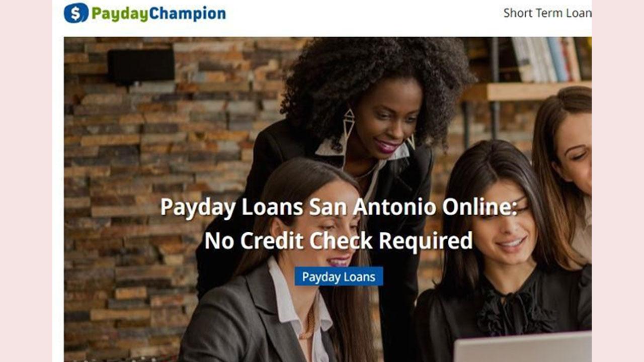Click the blue Payday Loans button
644x362 pixels.
[x=339, y=277]
